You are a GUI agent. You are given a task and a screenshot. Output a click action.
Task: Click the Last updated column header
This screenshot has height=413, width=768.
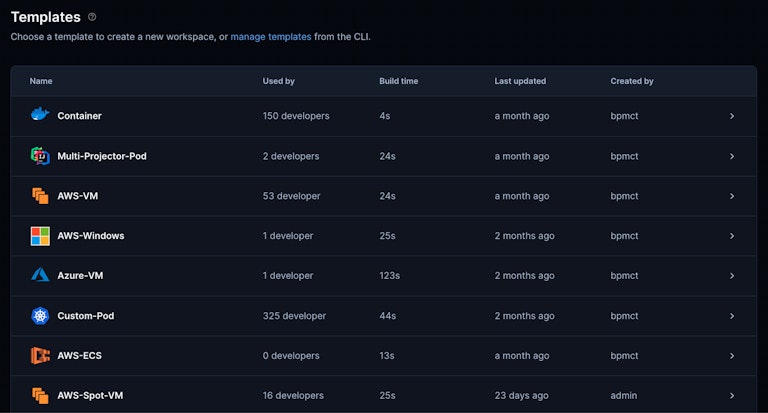point(520,81)
